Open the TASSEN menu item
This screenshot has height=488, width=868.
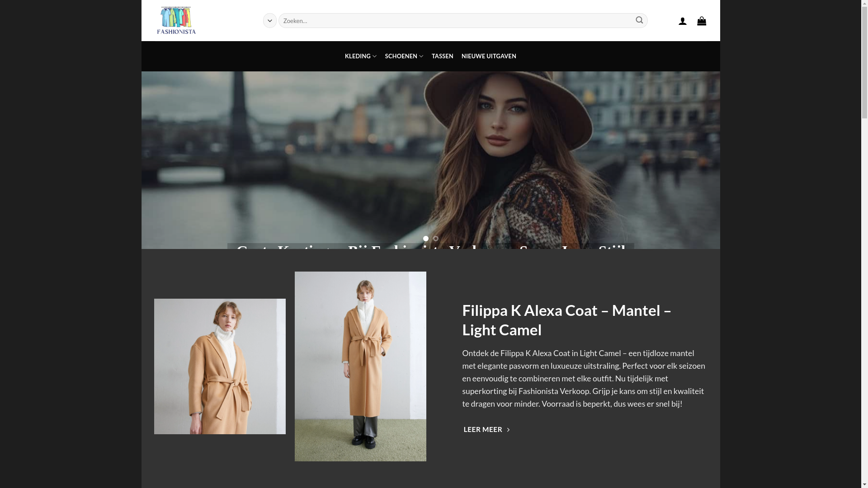pos(442,56)
